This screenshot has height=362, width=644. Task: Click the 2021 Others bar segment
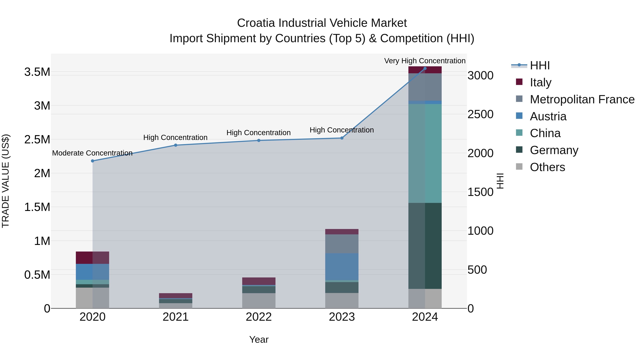175,306
